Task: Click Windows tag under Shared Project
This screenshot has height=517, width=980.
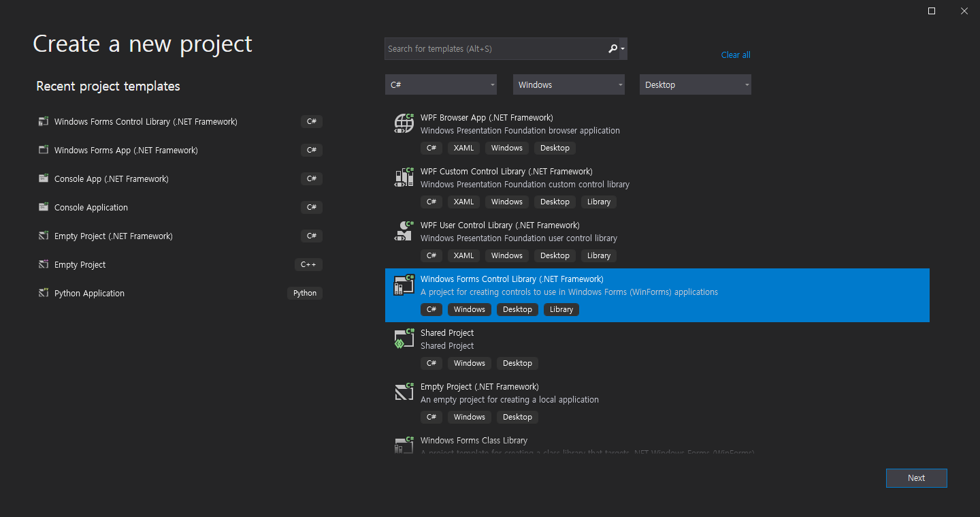Action: coord(470,363)
